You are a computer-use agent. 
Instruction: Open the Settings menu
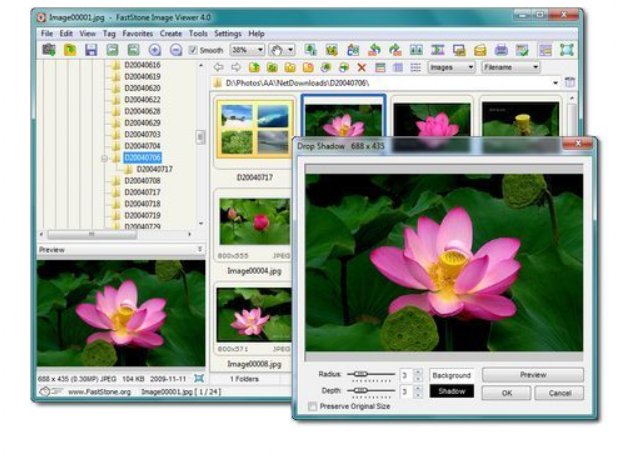(x=228, y=34)
